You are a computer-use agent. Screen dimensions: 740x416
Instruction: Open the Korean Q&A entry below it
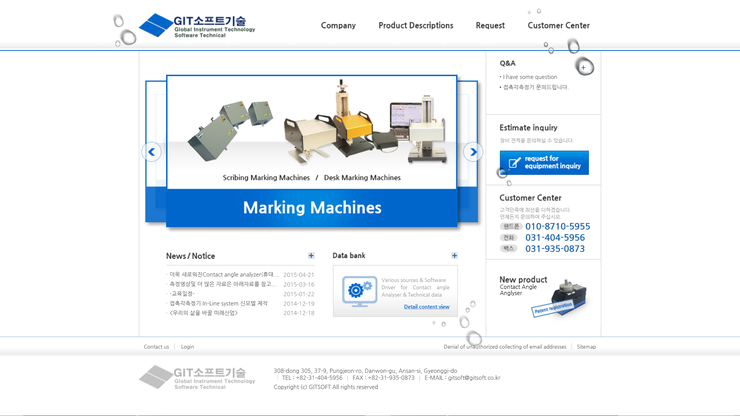tap(536, 87)
